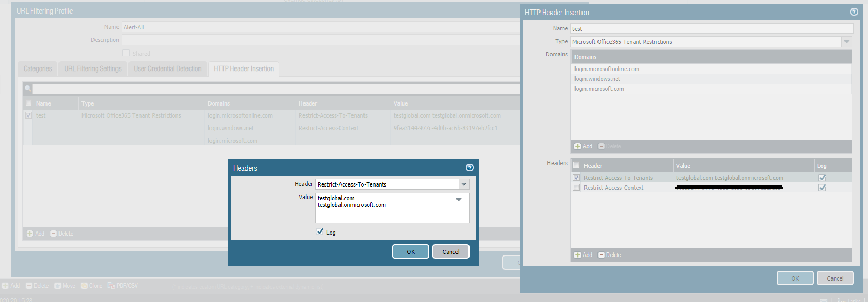Open Header dropdown in Headers dialog
Image resolution: width=868 pixels, height=302 pixels.
click(x=464, y=184)
